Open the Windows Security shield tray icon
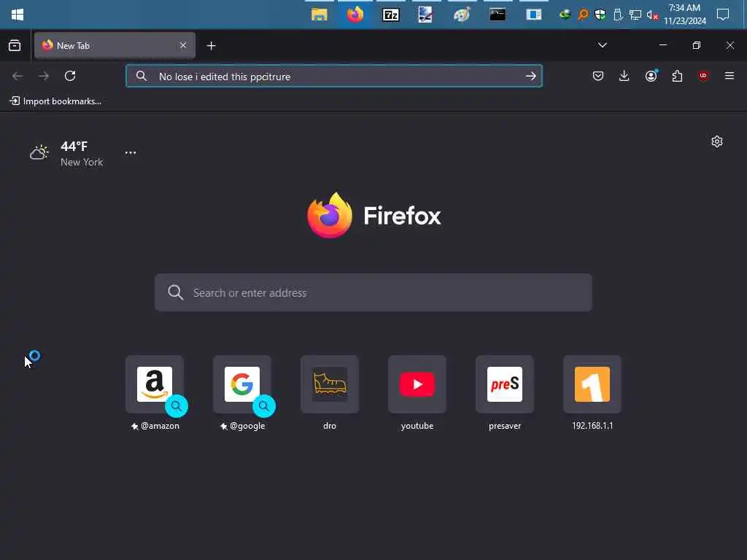The image size is (747, 560). 600,15
